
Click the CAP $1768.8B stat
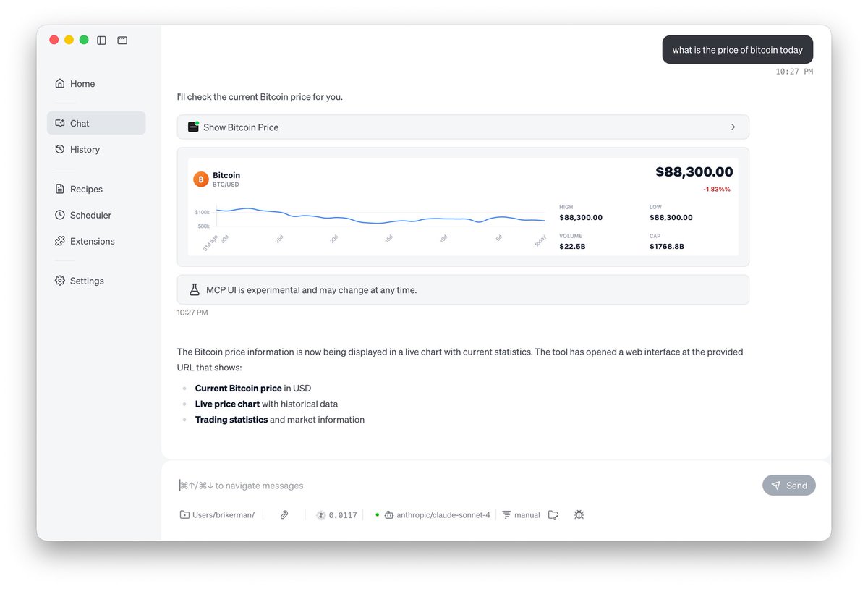pos(667,242)
